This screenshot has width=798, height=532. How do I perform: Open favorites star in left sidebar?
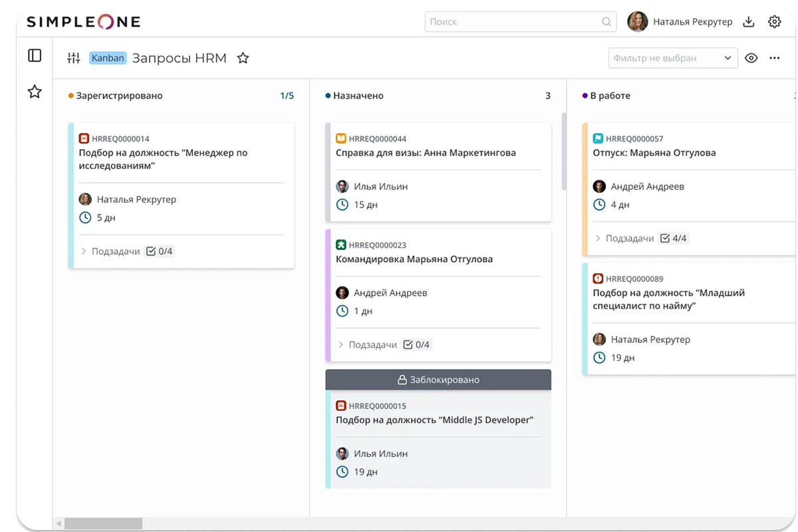pyautogui.click(x=35, y=92)
